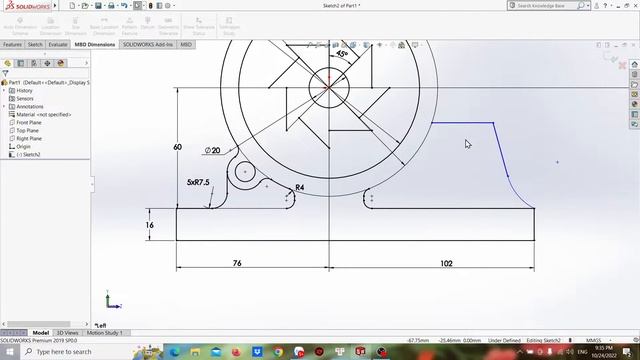This screenshot has width=640, height=360.
Task: Switch to the Sketch tab
Action: point(35,44)
